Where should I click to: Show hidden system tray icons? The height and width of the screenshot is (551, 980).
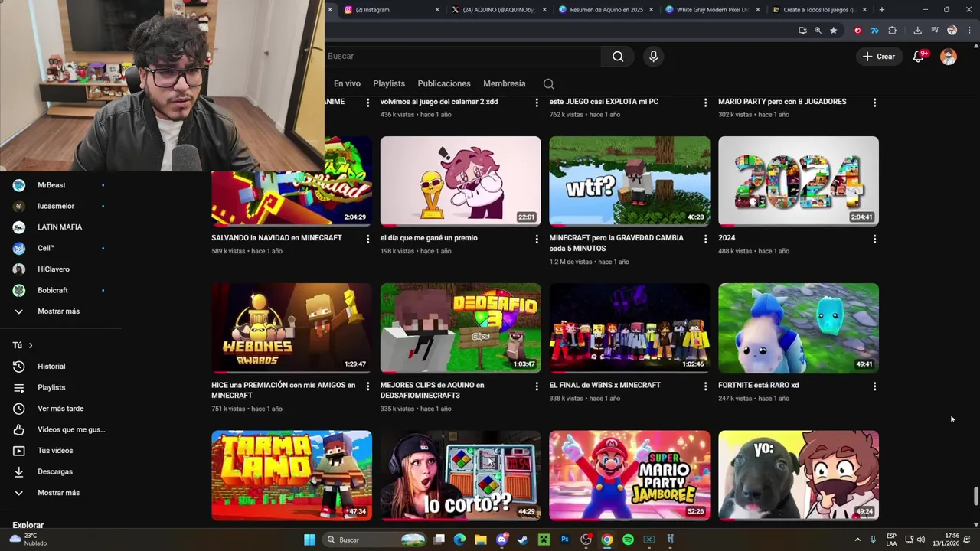[x=857, y=540]
